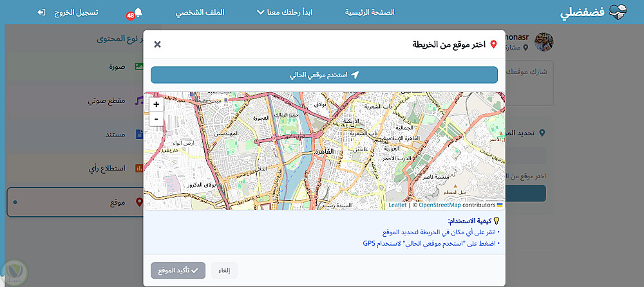
Task: Click the lightbulb icon near كيفية الاستخدام
Action: (496, 221)
